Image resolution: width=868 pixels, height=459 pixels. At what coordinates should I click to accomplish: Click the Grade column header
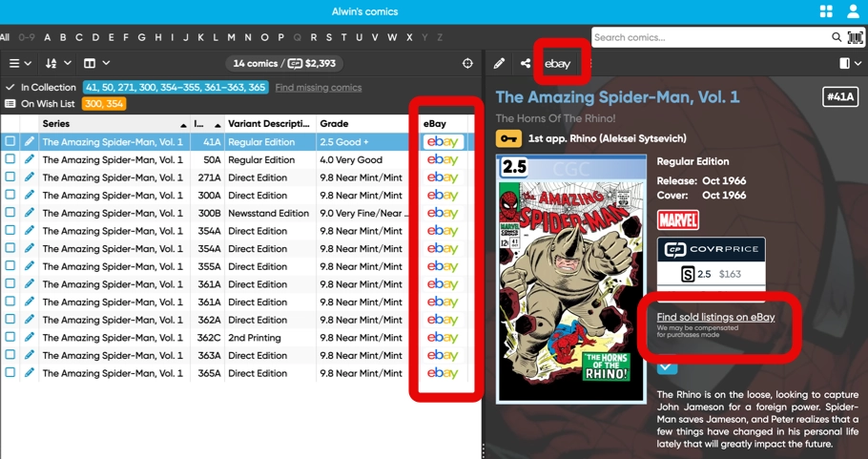[x=362, y=124]
